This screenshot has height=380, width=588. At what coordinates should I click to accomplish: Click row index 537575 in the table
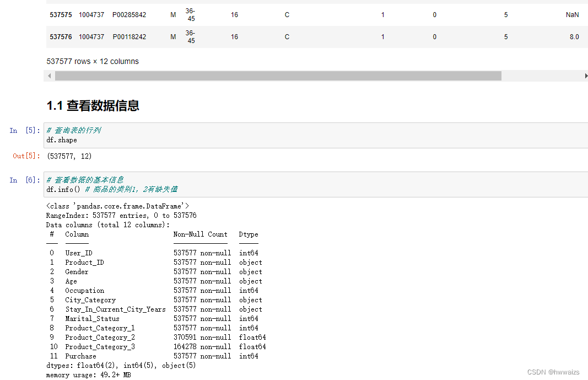point(61,15)
